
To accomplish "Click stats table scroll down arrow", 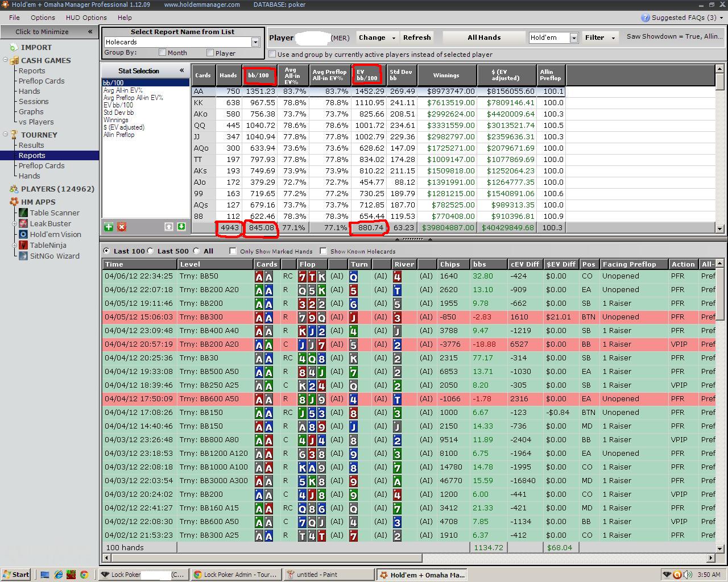I will pos(720,228).
